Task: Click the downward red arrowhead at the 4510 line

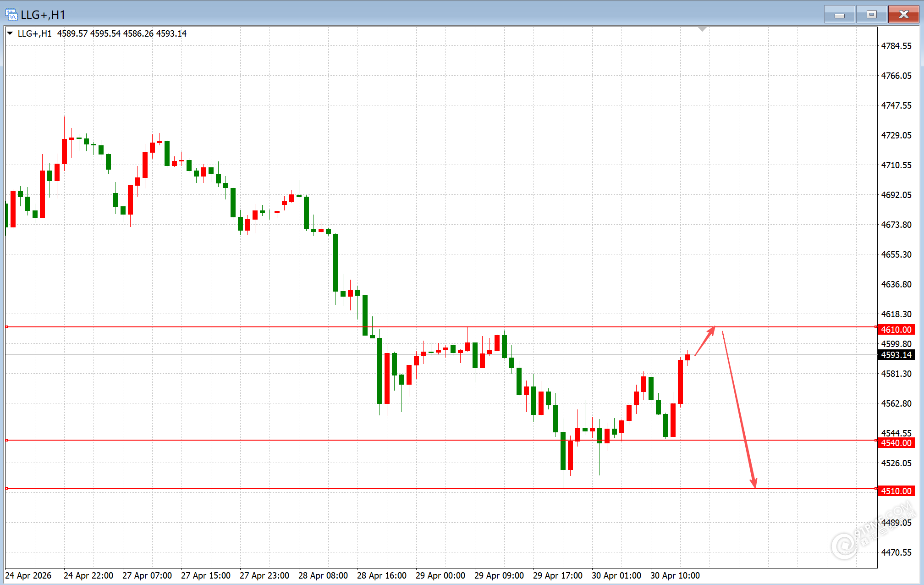Action: pyautogui.click(x=753, y=482)
